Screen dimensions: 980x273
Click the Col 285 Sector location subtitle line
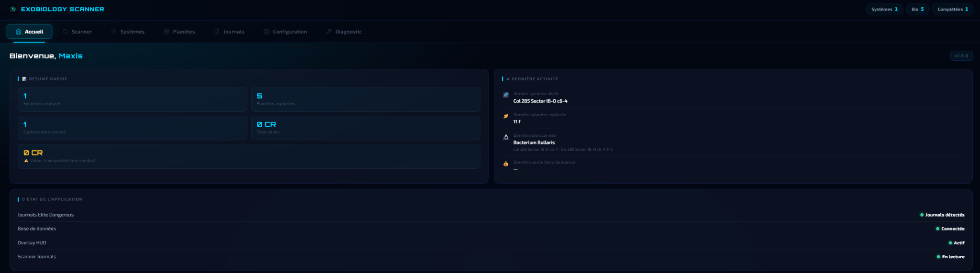(x=563, y=149)
